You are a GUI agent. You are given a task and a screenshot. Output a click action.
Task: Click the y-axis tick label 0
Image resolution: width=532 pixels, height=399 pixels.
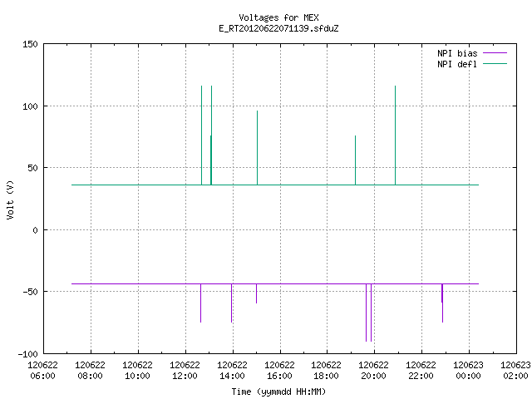tap(35, 231)
